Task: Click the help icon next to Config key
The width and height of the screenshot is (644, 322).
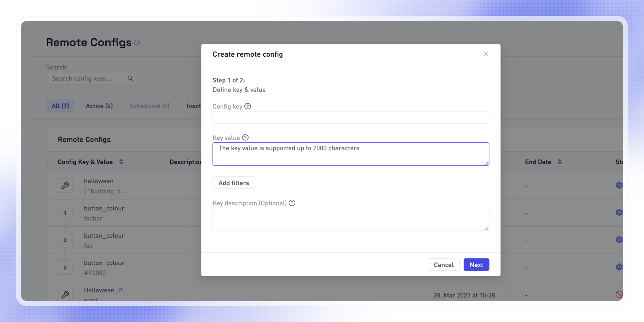Action: tap(247, 106)
